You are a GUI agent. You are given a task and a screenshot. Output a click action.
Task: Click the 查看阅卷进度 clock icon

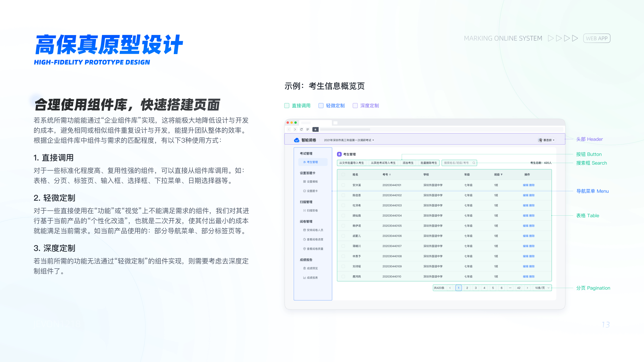pyautogui.click(x=304, y=240)
